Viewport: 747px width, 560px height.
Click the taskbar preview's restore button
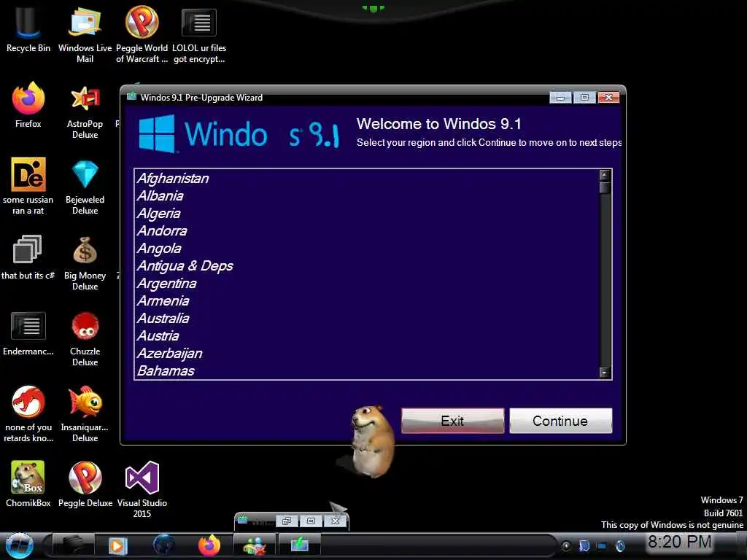click(287, 521)
